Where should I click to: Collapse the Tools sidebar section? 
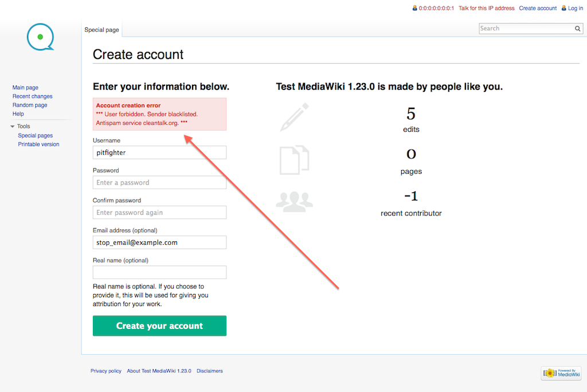point(13,127)
